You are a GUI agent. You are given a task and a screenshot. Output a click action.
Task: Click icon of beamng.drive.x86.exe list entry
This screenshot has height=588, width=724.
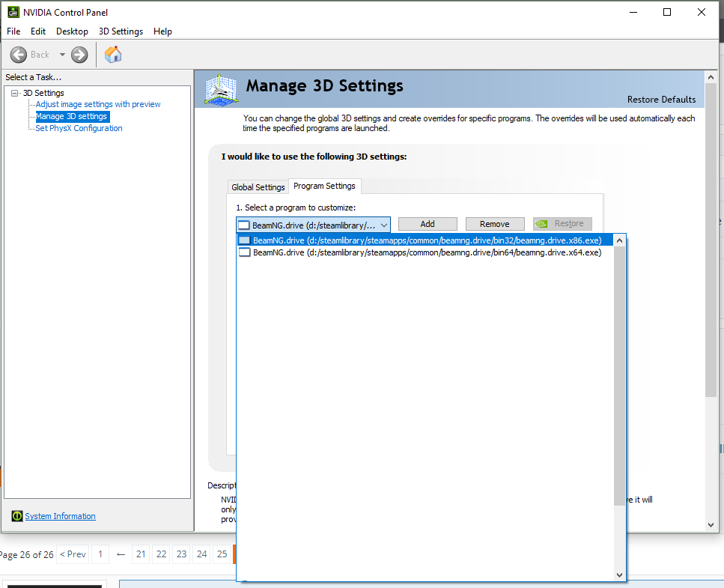coord(244,240)
